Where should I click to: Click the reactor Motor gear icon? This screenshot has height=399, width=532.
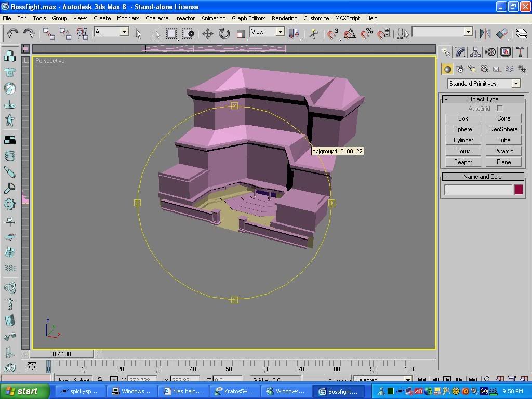pyautogui.click(x=9, y=204)
